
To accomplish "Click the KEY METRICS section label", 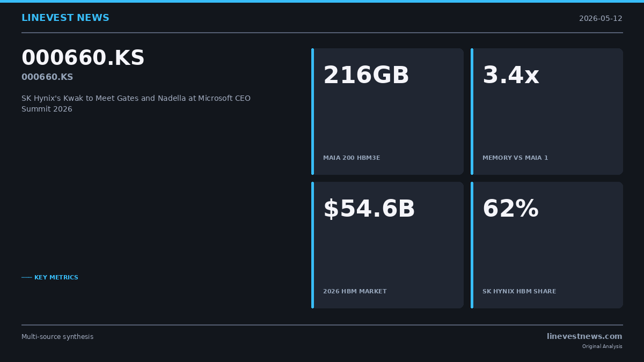I will pos(56,277).
